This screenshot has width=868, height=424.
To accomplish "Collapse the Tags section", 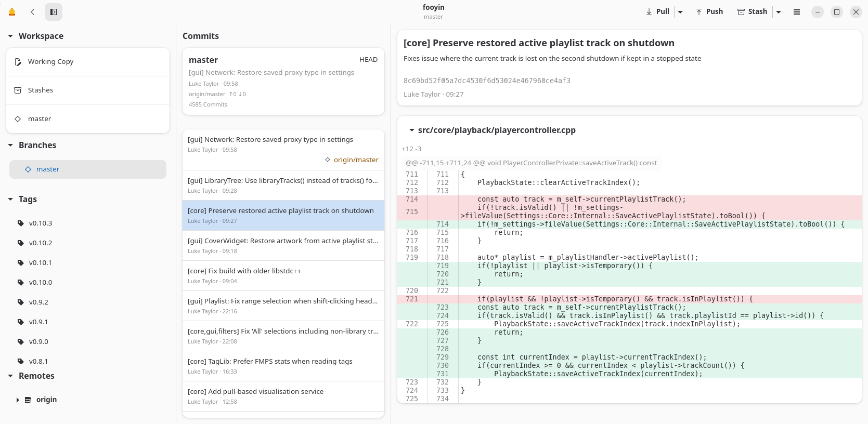I will click(x=10, y=199).
